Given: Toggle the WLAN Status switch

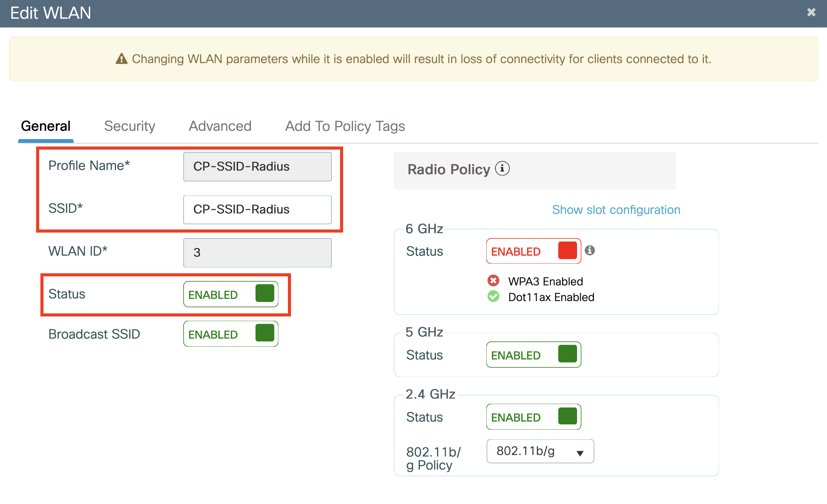Looking at the screenshot, I should pos(231,294).
